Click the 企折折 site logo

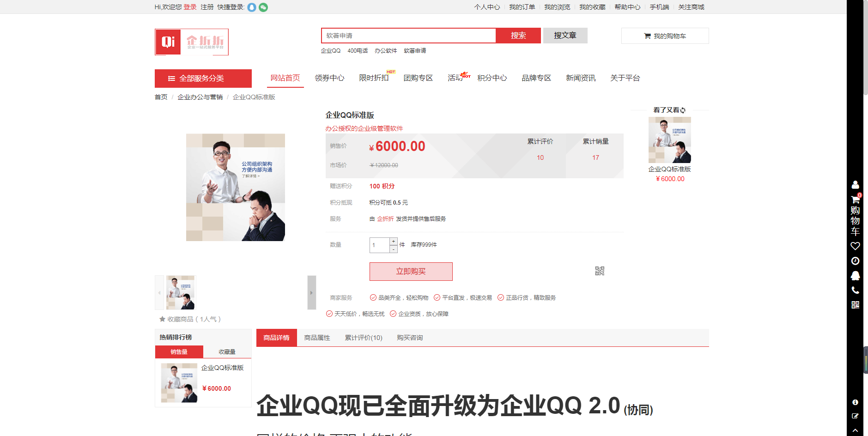click(192, 42)
